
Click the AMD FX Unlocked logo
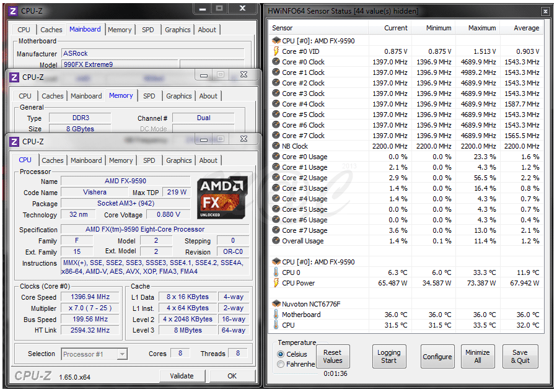[x=222, y=197]
